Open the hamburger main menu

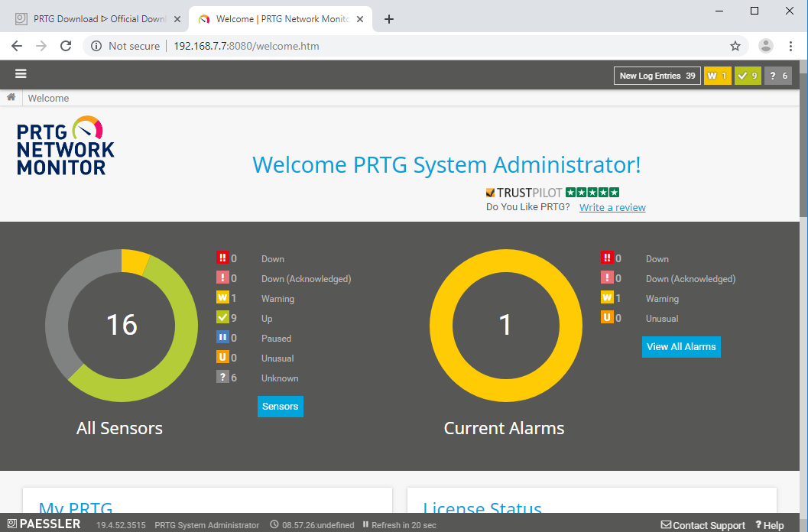(21, 73)
